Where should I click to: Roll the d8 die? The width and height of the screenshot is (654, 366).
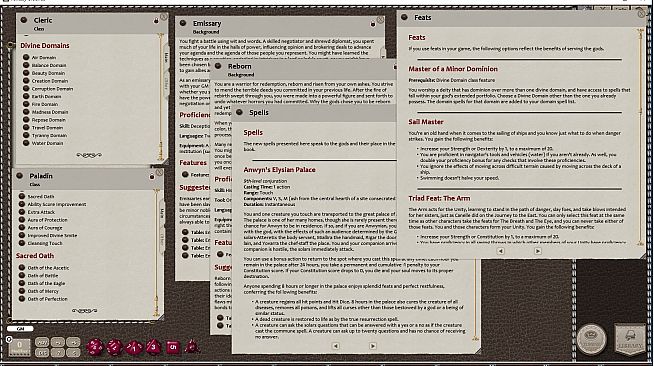(153, 347)
